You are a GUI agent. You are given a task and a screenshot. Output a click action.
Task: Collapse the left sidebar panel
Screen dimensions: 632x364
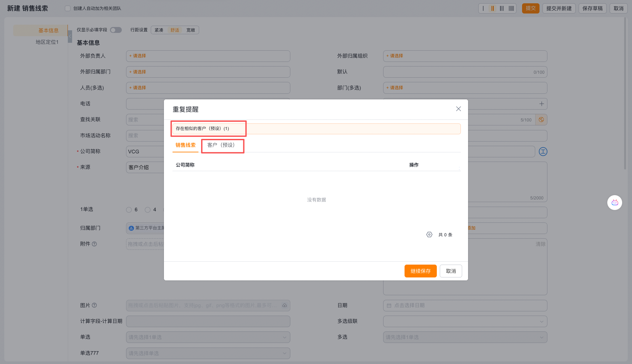click(70, 36)
